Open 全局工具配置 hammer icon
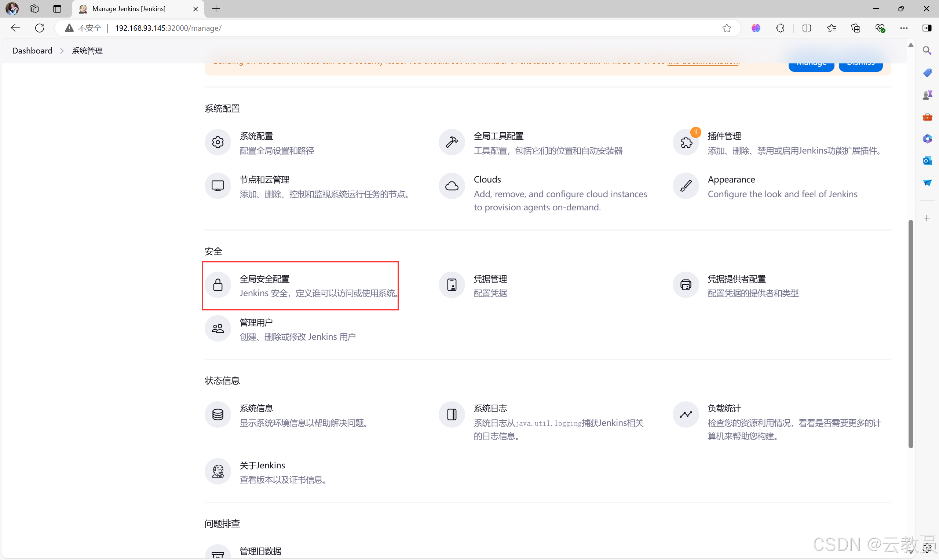The image size is (939, 560). [x=452, y=142]
